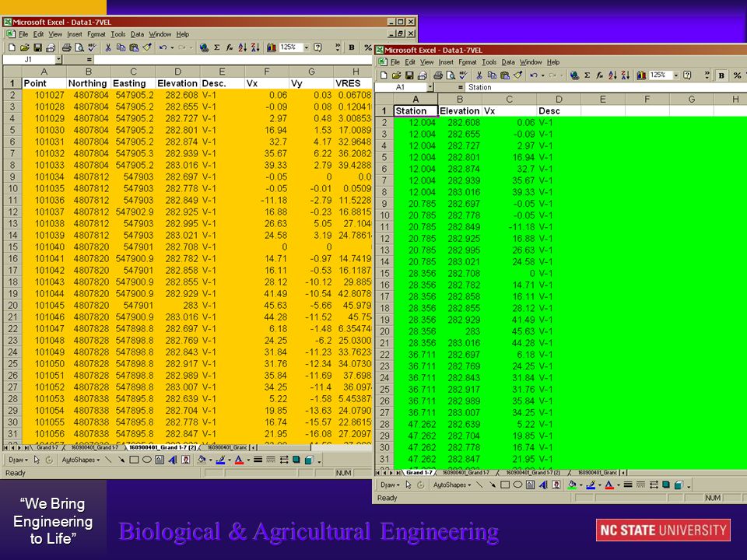Toggle Percent Style in right Excel window
This screenshot has height=560, width=747.
[737, 75]
